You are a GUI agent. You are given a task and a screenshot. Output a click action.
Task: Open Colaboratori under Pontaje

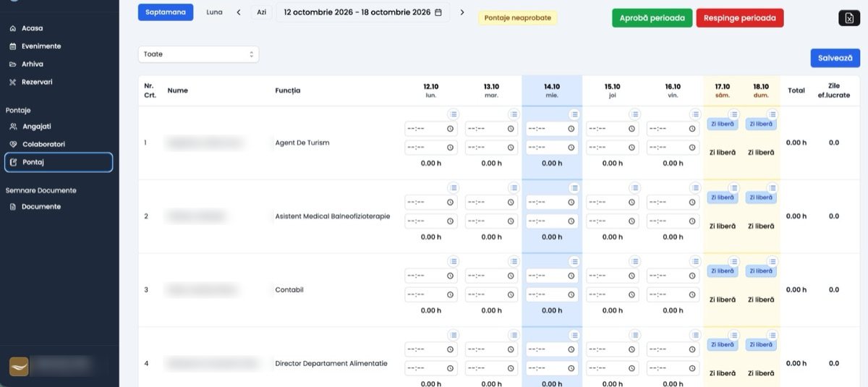tap(43, 145)
